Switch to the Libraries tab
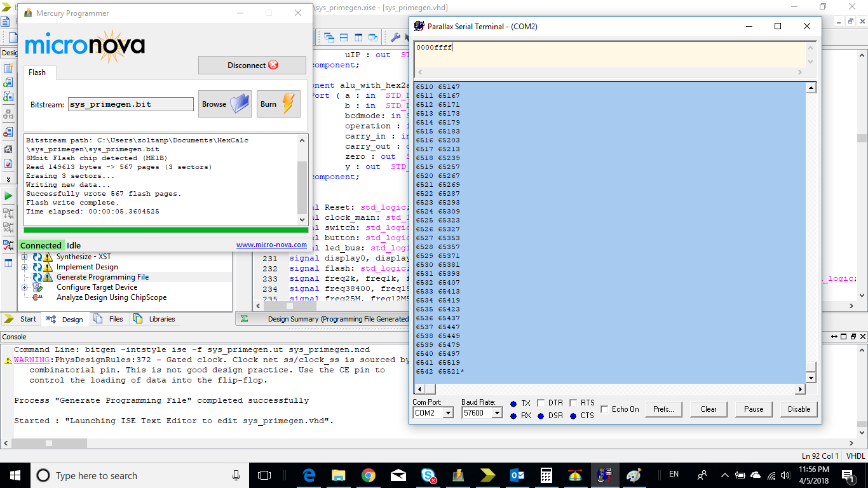The image size is (868, 488). click(x=155, y=319)
